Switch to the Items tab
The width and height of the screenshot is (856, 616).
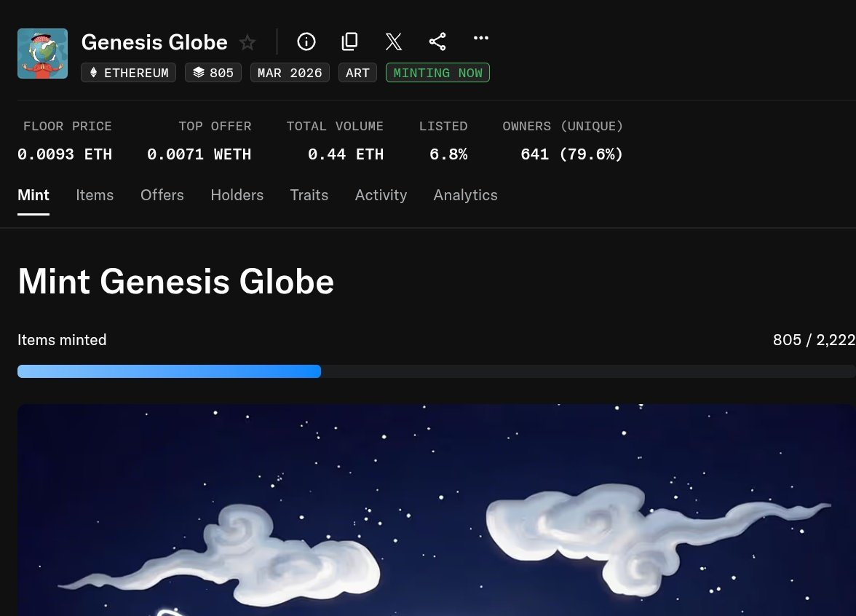(x=95, y=195)
